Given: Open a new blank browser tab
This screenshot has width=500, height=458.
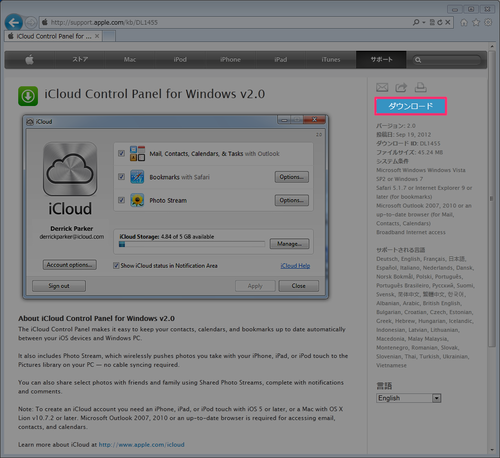Looking at the screenshot, I should click(x=109, y=36).
